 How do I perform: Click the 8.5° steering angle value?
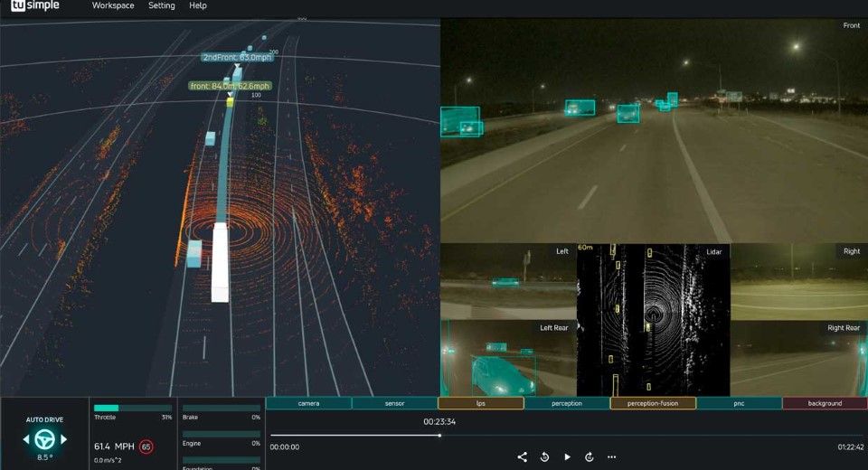coord(45,457)
